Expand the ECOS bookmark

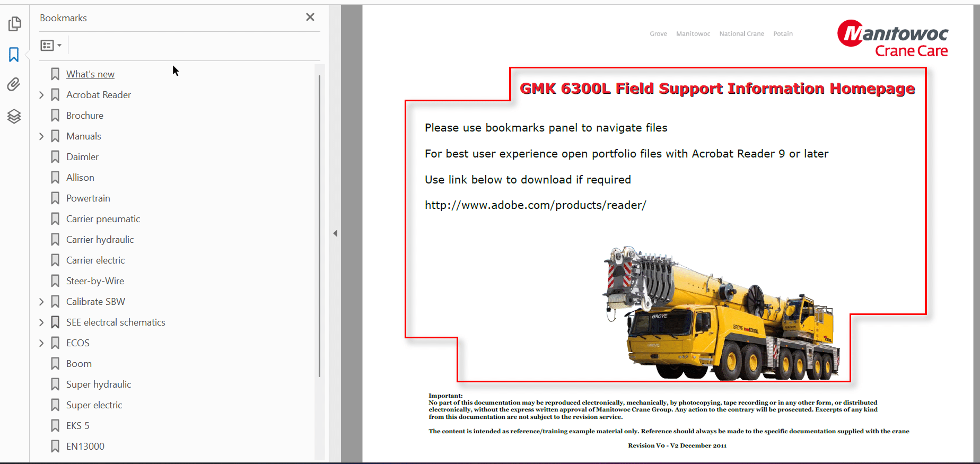(x=41, y=343)
